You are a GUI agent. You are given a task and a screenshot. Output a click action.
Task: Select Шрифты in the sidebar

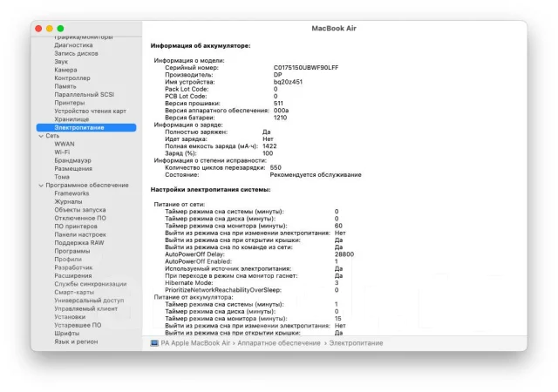pyautogui.click(x=66, y=334)
